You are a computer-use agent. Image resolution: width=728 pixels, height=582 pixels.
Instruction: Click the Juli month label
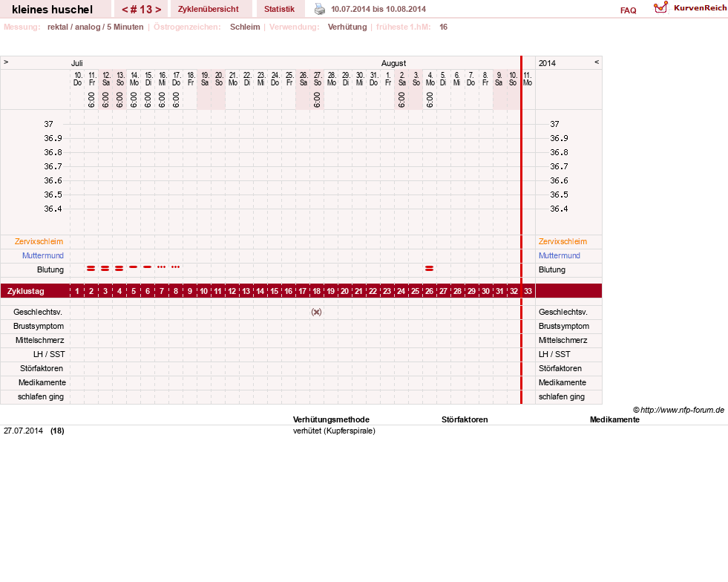pyautogui.click(x=76, y=63)
